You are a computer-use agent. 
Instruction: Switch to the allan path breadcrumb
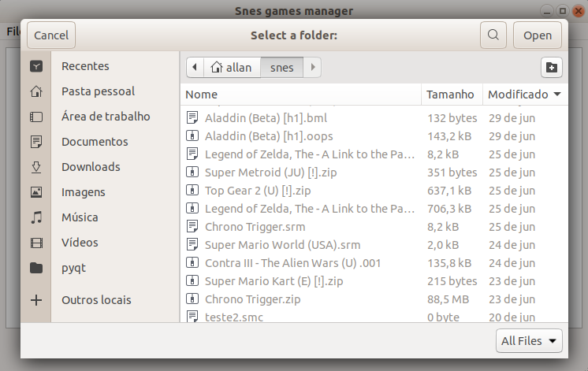231,68
